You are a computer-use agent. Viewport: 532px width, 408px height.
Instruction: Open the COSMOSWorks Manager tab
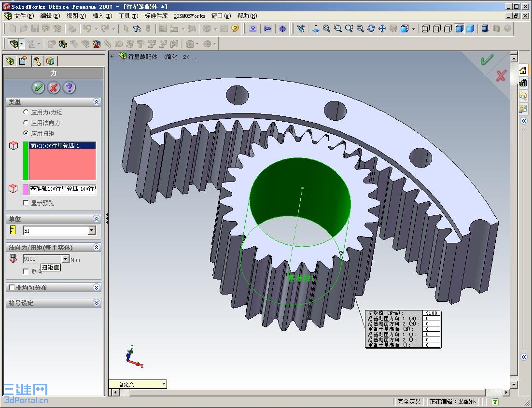pyautogui.click(x=50, y=61)
